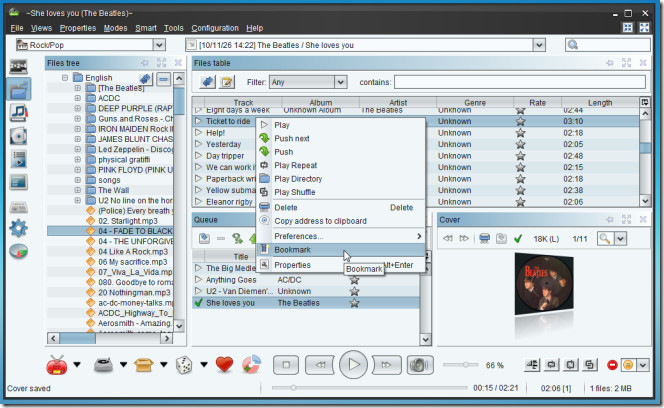Screen dimensions: 664x408
Task: Open the playlists view icon in sidebar
Action: (19, 158)
